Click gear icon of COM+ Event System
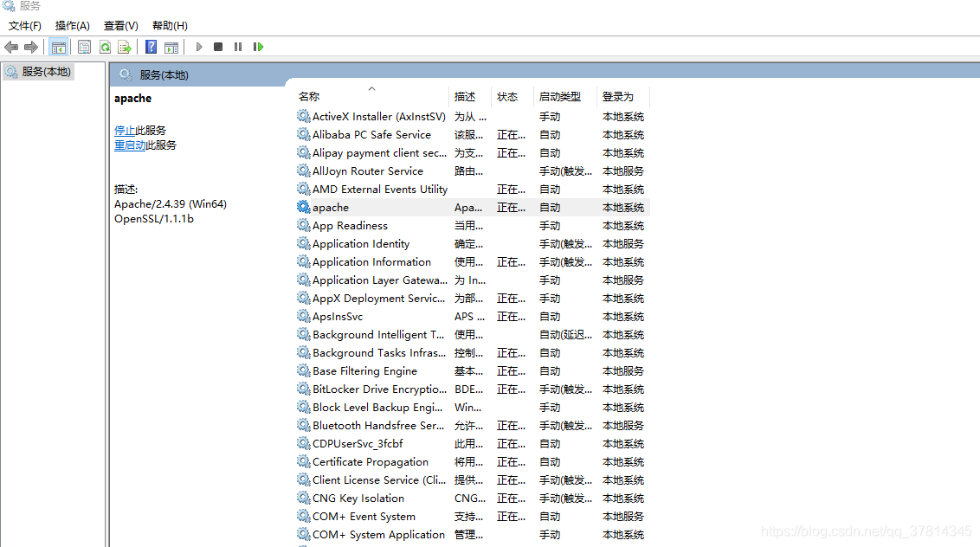Viewport: 980px width, 547px height. (x=304, y=517)
